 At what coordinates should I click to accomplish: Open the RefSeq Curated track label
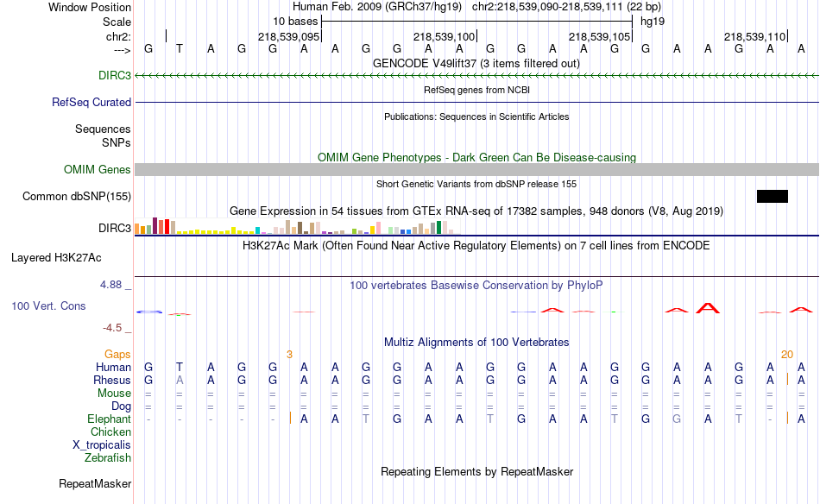point(91,102)
